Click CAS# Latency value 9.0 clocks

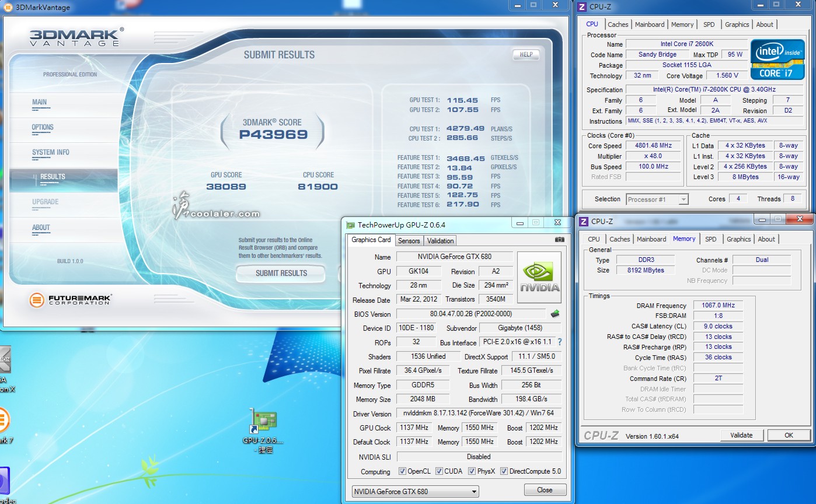(718, 326)
